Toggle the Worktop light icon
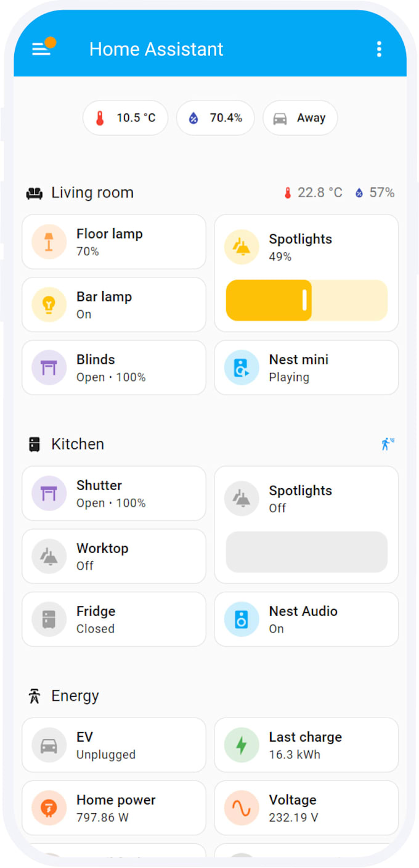The width and height of the screenshot is (419, 868). [49, 556]
